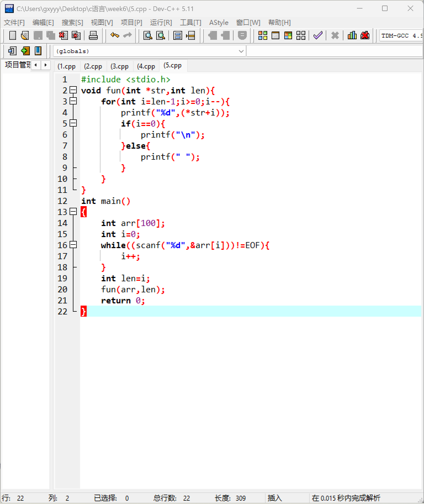Click left arrow of side panel tabs
Viewport: 424px width, 504px height.
[36, 65]
